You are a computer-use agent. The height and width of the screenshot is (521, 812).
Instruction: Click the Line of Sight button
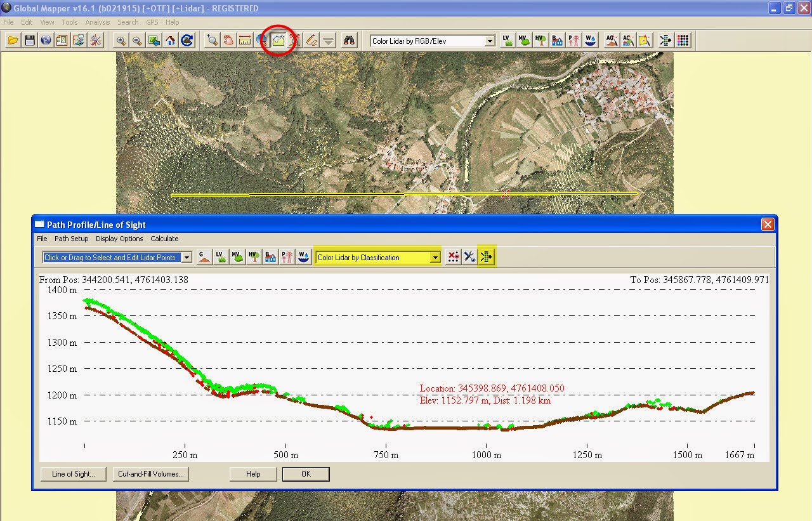(x=72, y=473)
